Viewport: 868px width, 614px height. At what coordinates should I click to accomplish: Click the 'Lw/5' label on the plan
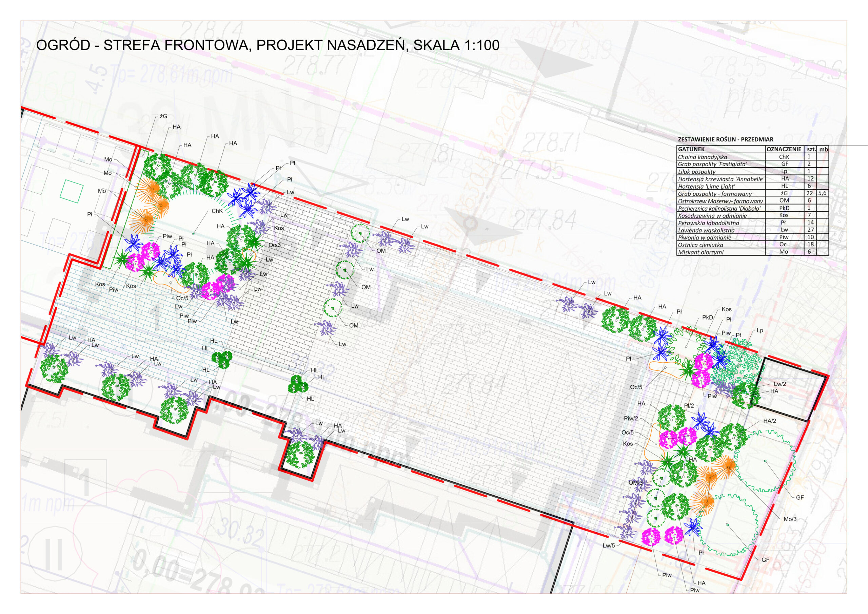(609, 545)
